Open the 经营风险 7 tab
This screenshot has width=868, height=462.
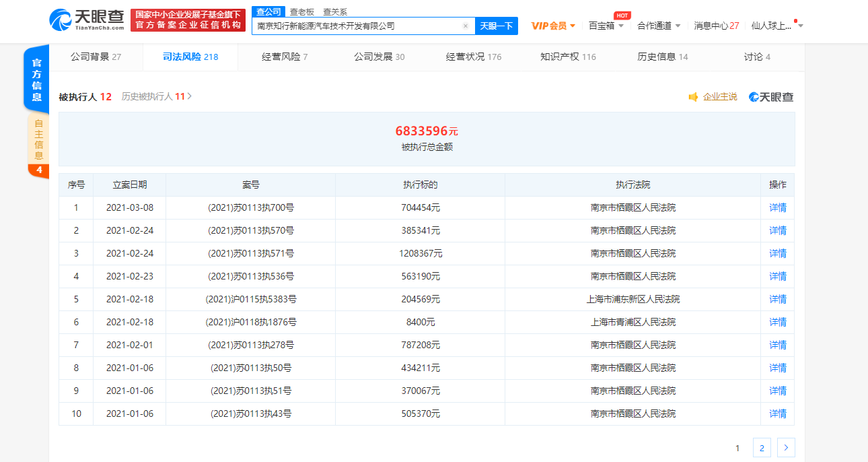point(285,57)
